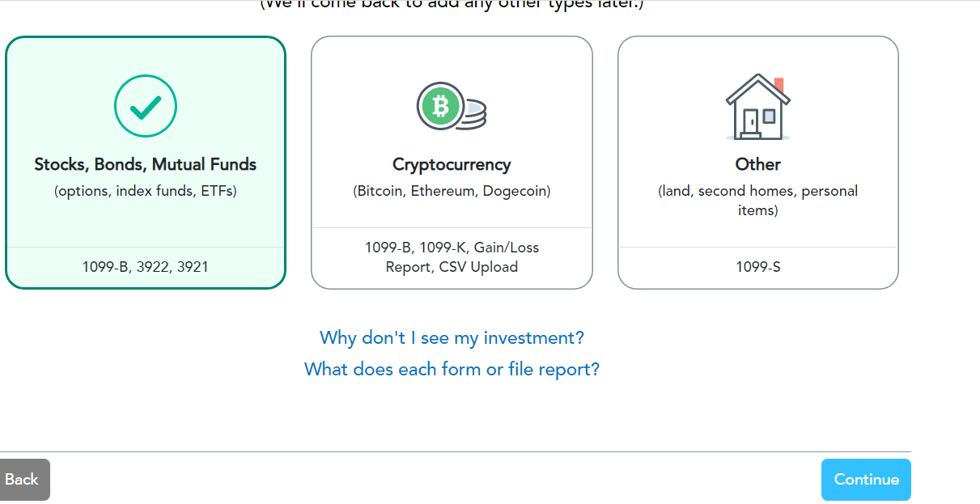Open What does each form or file report

tap(452, 370)
